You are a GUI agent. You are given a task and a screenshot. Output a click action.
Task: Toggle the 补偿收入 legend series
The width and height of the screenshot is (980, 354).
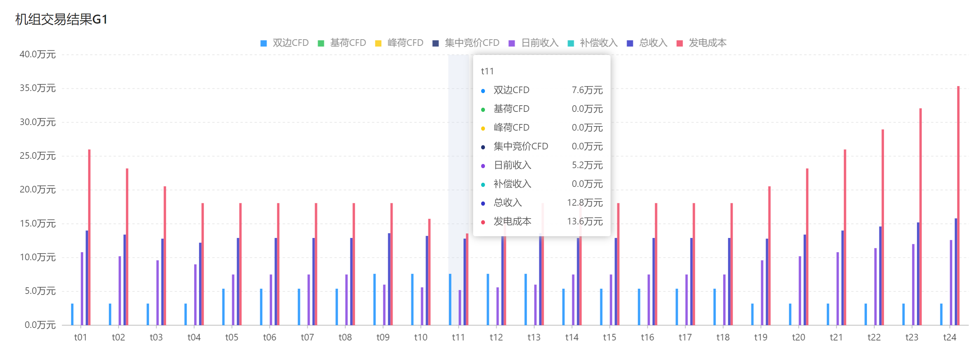point(592,43)
